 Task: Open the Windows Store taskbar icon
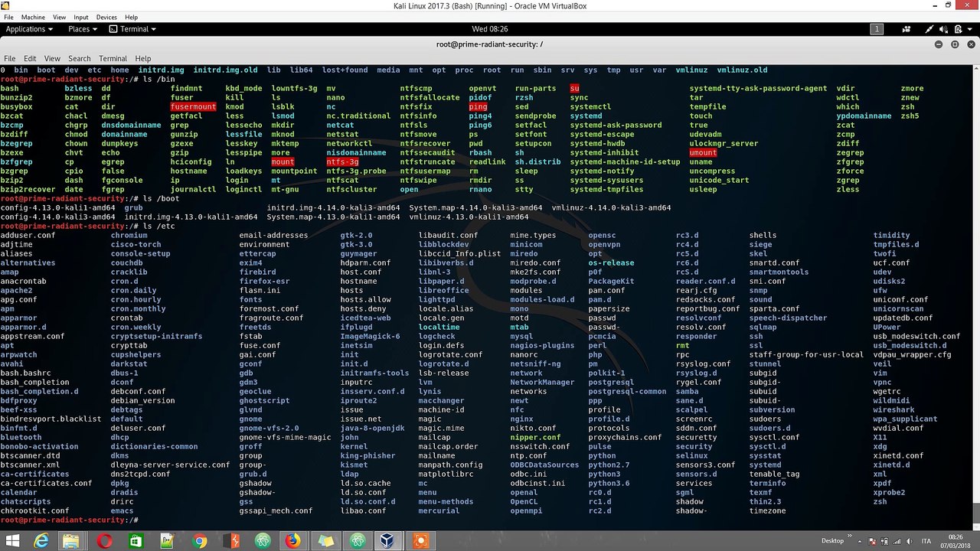tap(136, 541)
